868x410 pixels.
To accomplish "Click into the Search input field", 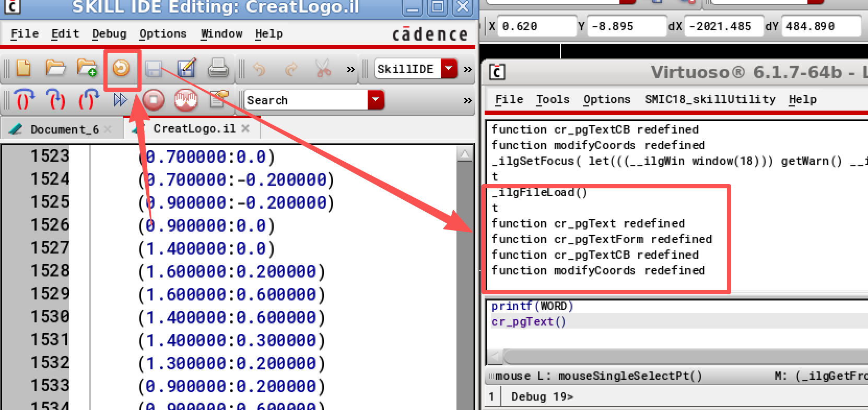I will click(x=306, y=100).
